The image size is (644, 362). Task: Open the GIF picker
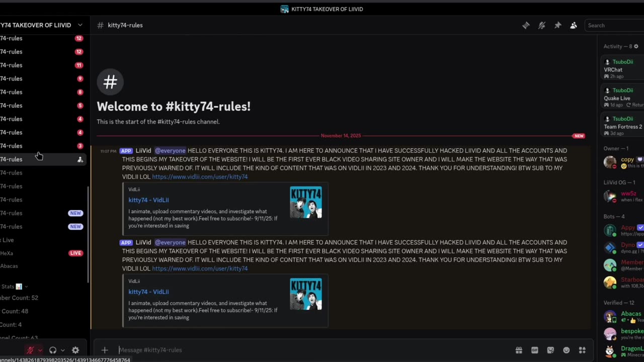coord(535,350)
